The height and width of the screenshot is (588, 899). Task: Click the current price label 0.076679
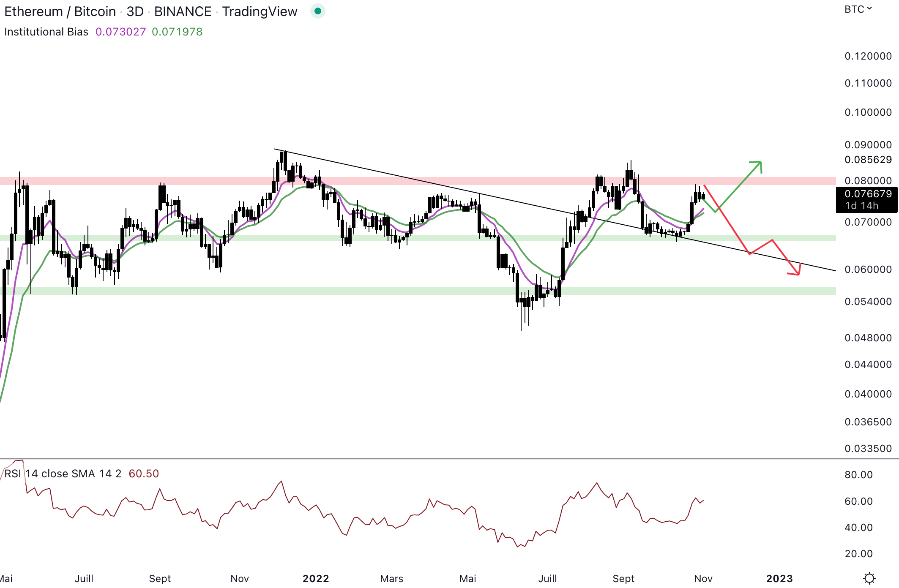pyautogui.click(x=868, y=194)
